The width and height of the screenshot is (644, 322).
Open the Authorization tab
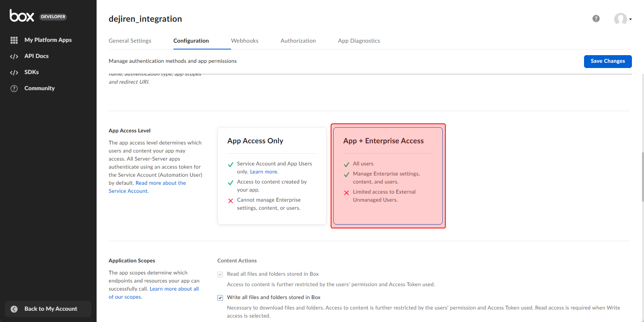click(x=298, y=41)
